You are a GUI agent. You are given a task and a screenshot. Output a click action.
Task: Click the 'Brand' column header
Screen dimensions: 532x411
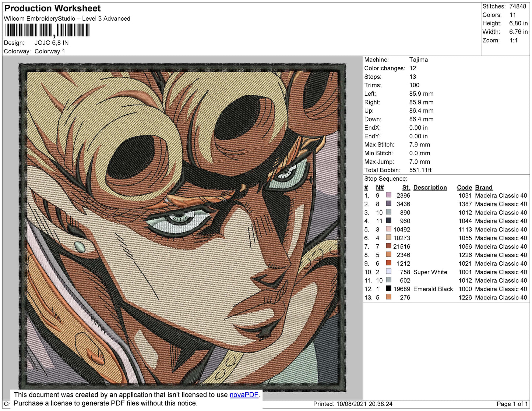[x=484, y=187]
